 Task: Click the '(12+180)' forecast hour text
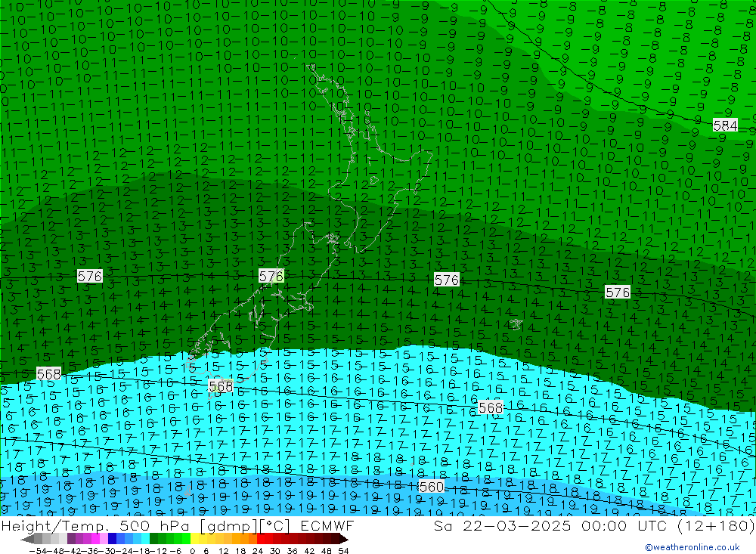[x=715, y=525]
